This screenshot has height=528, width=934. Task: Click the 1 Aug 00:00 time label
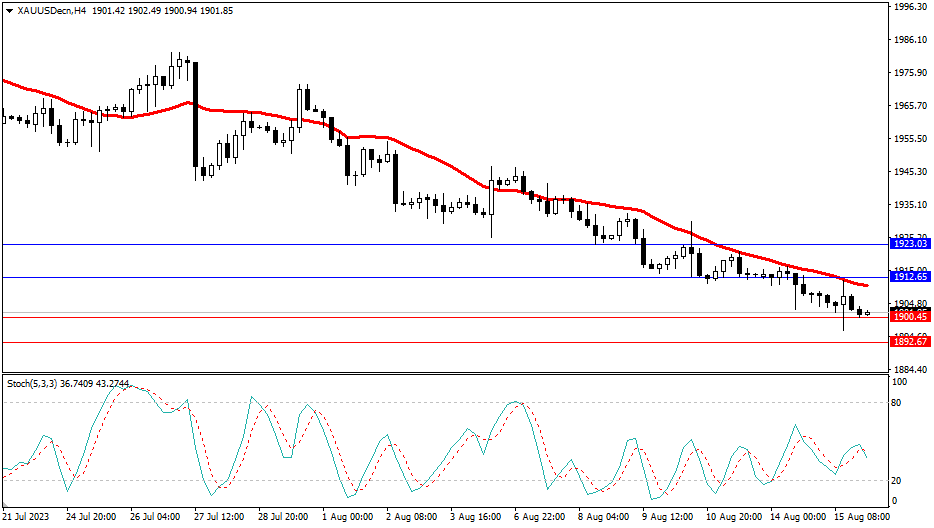(x=348, y=518)
